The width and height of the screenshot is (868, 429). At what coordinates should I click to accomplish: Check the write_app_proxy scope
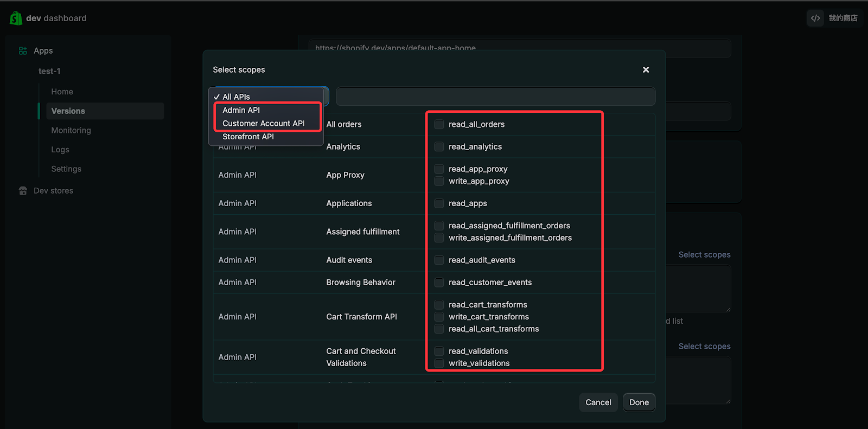(x=439, y=181)
